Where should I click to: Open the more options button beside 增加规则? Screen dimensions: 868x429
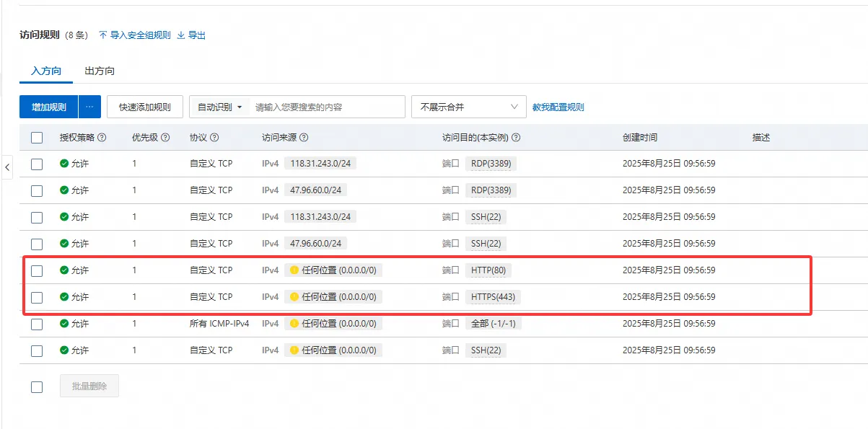pos(89,107)
